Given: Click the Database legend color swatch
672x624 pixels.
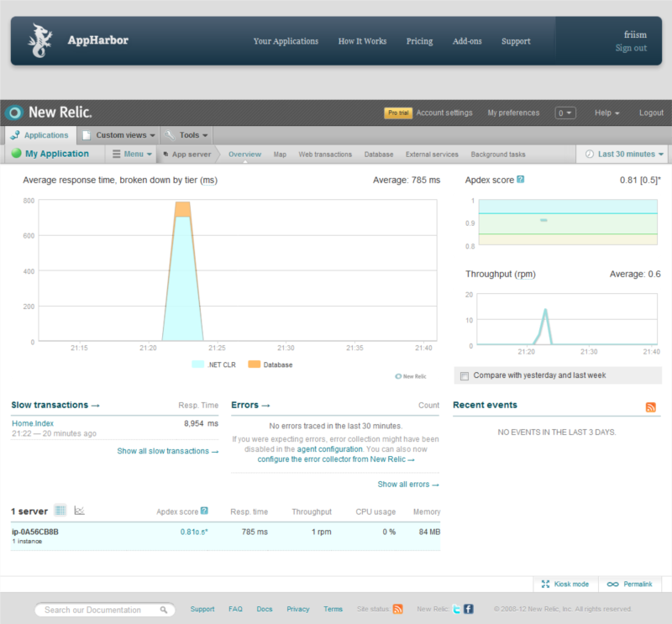Looking at the screenshot, I should point(255,364).
